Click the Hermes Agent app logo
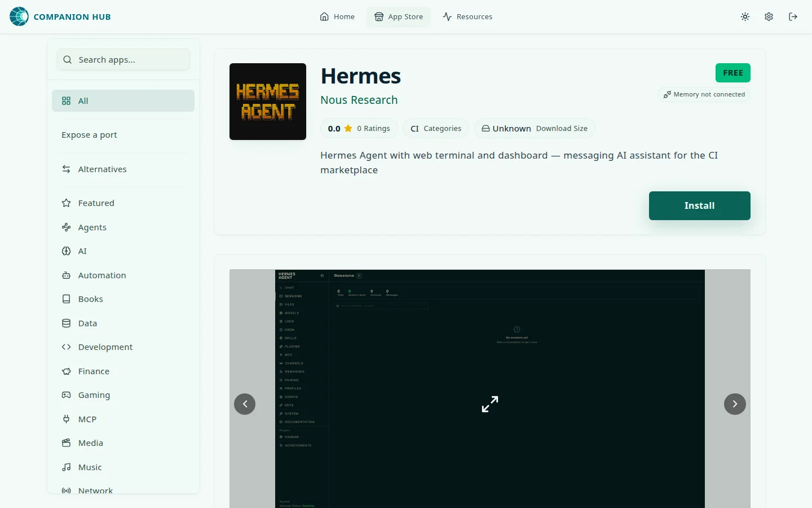812x508 pixels. point(268,102)
